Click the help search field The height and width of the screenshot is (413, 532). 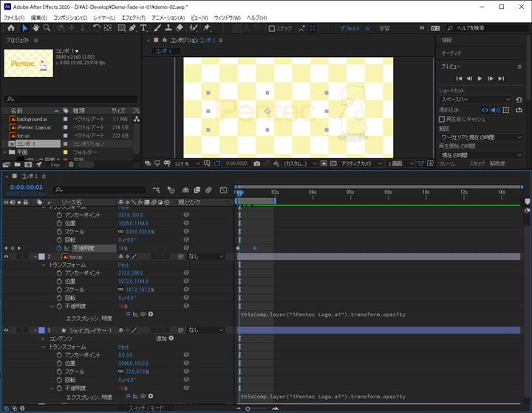[x=484, y=28]
